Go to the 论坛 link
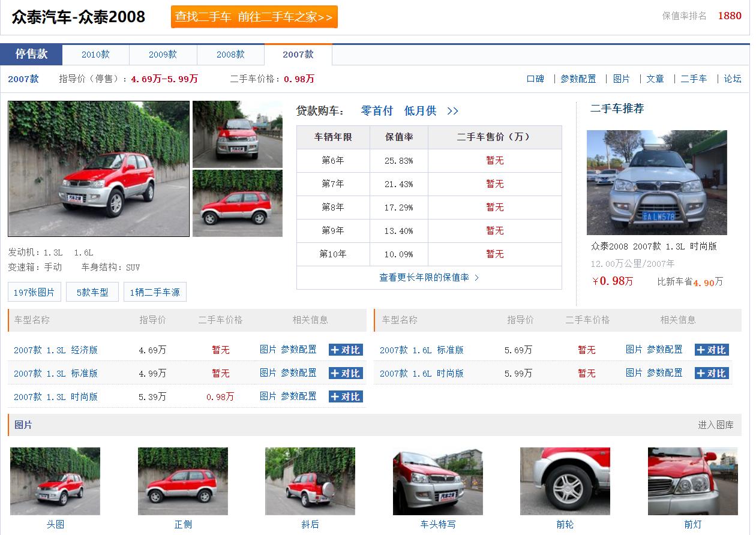Screen dimensions: 756x535 tap(732, 79)
